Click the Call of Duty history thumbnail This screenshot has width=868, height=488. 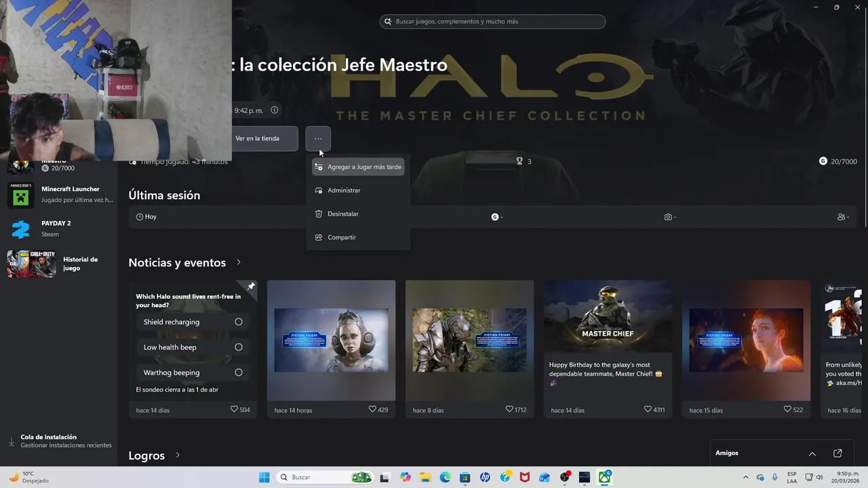pyautogui.click(x=31, y=264)
